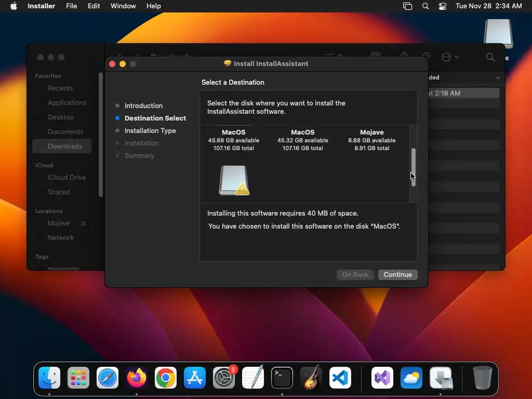Open the File menu
This screenshot has height=399, width=532.
[71, 6]
